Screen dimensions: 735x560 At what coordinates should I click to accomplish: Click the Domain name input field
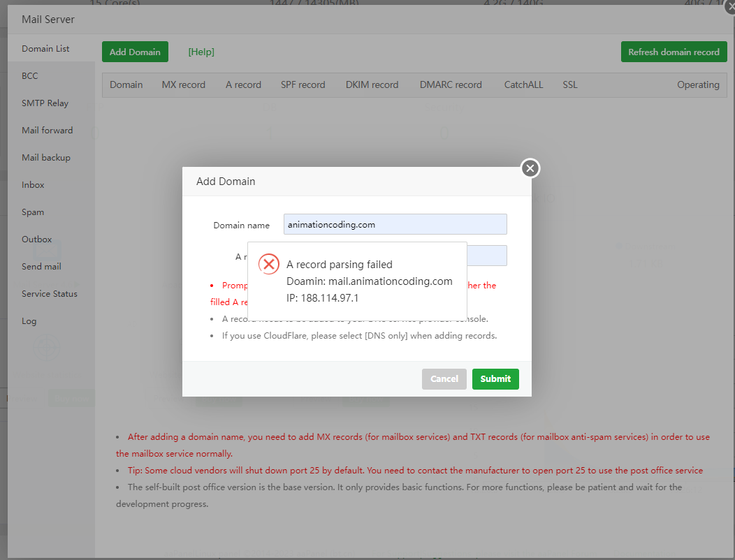point(395,224)
